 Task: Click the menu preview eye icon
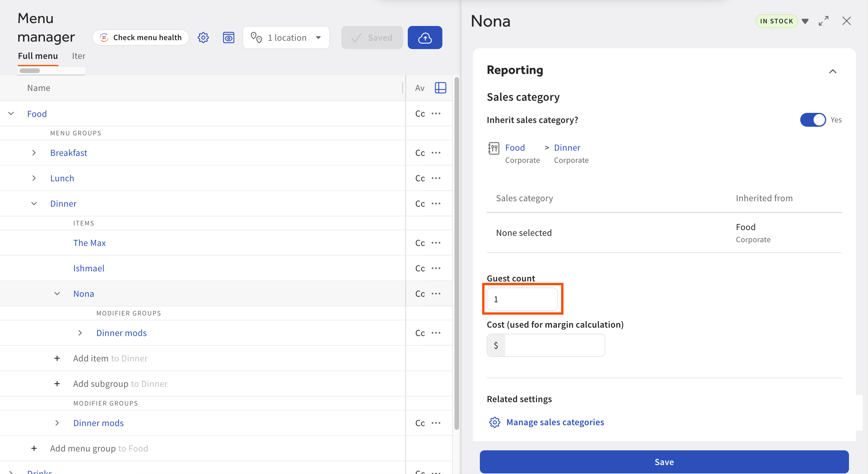tap(228, 38)
